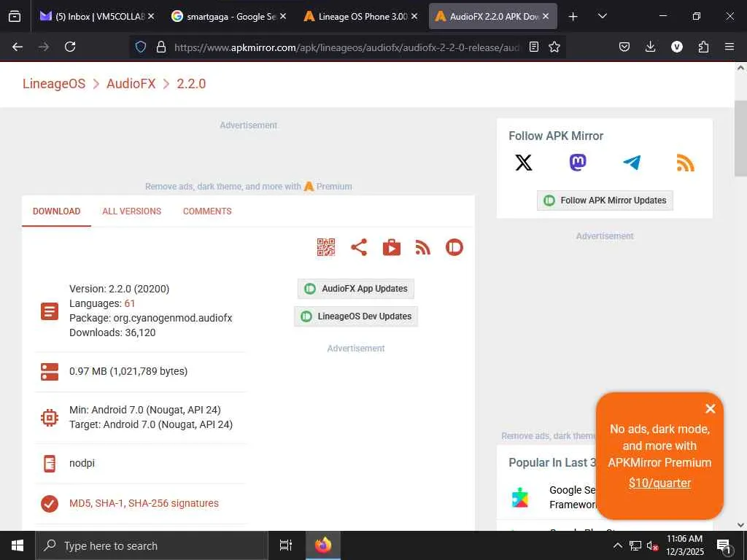Open Task View on the taskbar
The image size is (747, 560).
click(x=286, y=545)
